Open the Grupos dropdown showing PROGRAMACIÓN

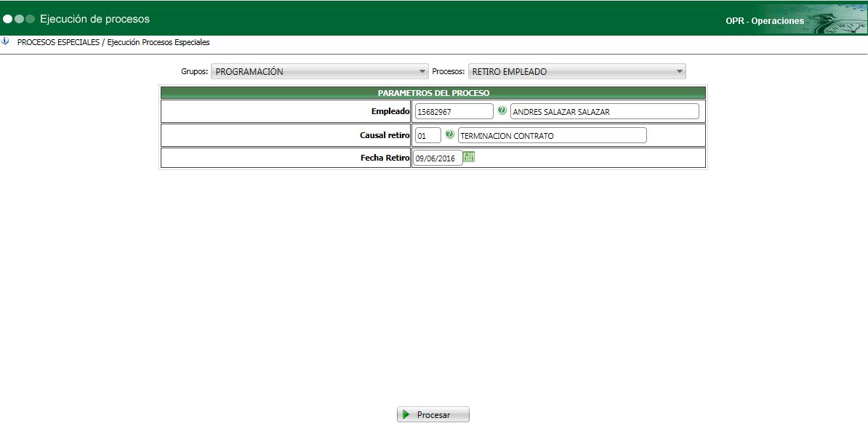click(320, 71)
